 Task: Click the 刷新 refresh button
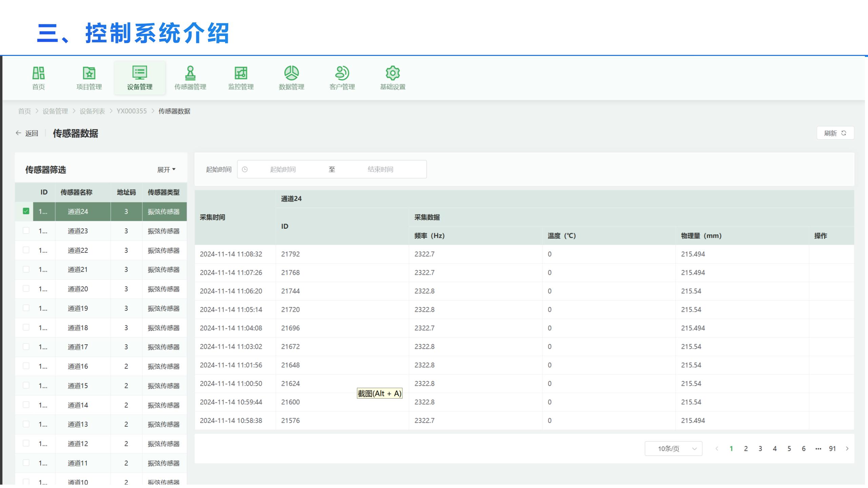(835, 133)
